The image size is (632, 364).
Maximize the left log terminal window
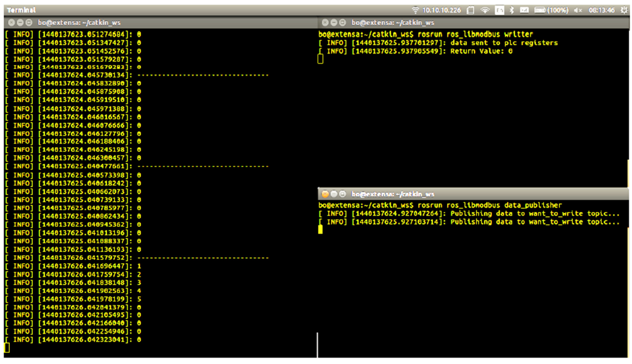[x=29, y=23]
